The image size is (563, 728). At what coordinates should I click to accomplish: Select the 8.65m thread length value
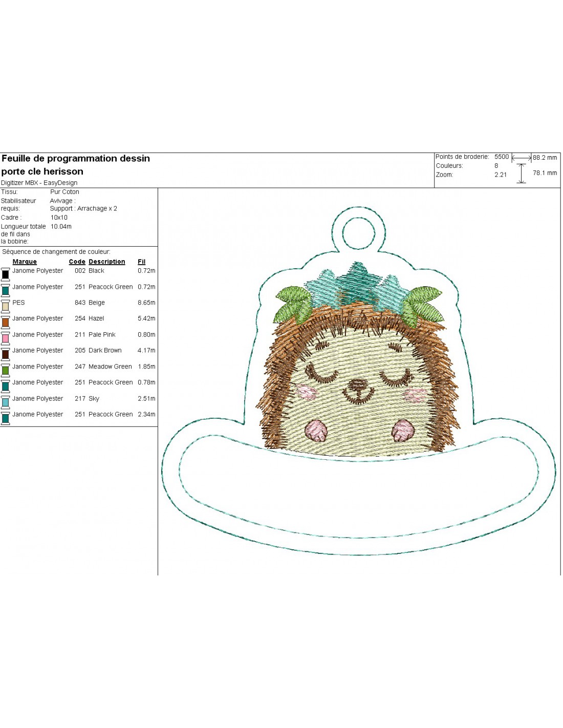pos(146,303)
